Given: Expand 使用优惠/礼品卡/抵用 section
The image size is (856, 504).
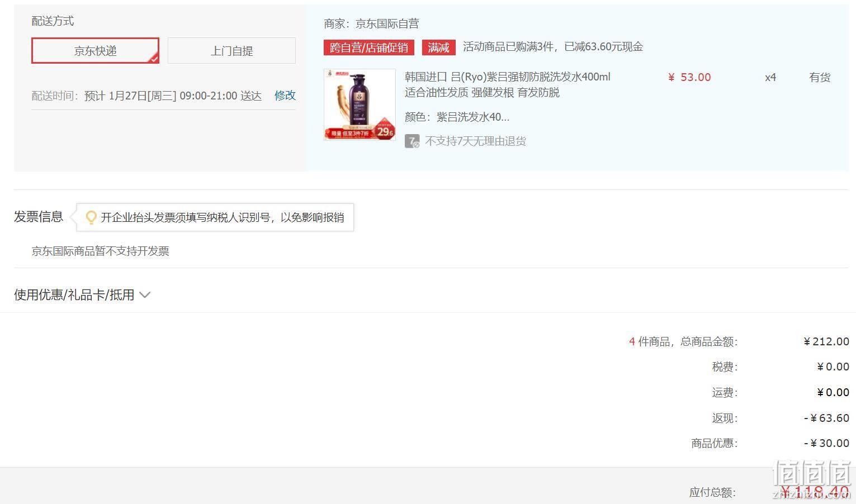Looking at the screenshot, I should tap(82, 295).
